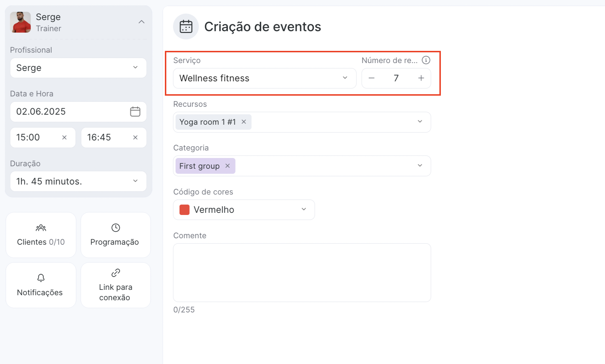Increase the number with plus button
Screen dimensions: 605x364
pos(421,78)
